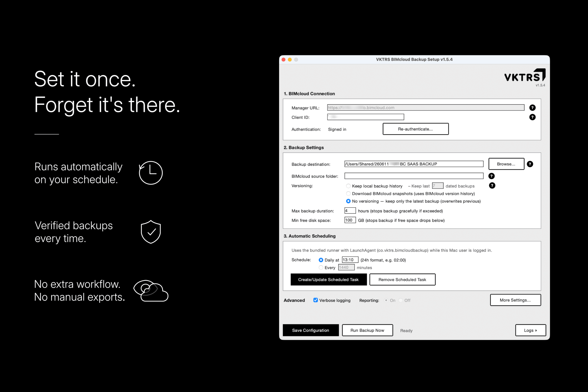Image resolution: width=588 pixels, height=392 pixels.
Task: Click the VKTRS logo
Action: click(x=525, y=75)
